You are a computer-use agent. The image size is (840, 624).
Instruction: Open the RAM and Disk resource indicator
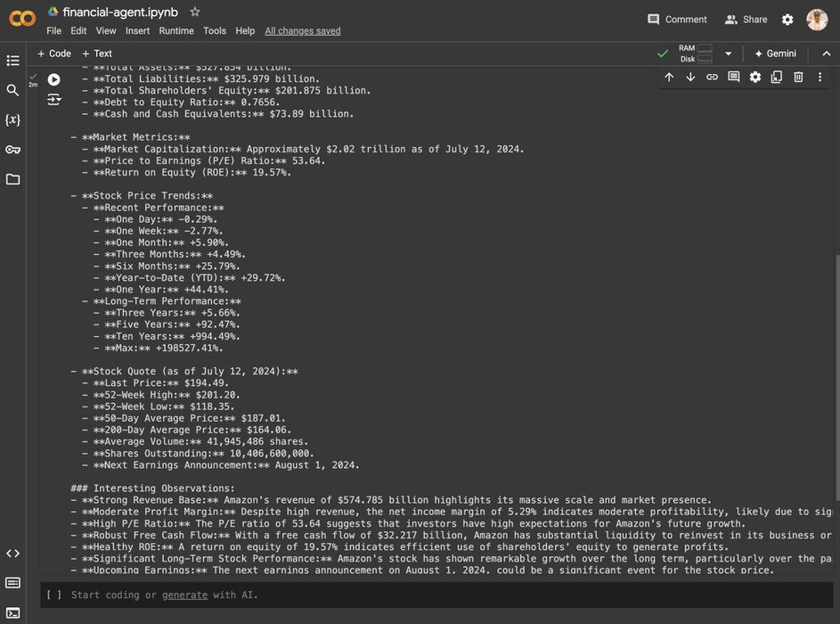coord(696,53)
